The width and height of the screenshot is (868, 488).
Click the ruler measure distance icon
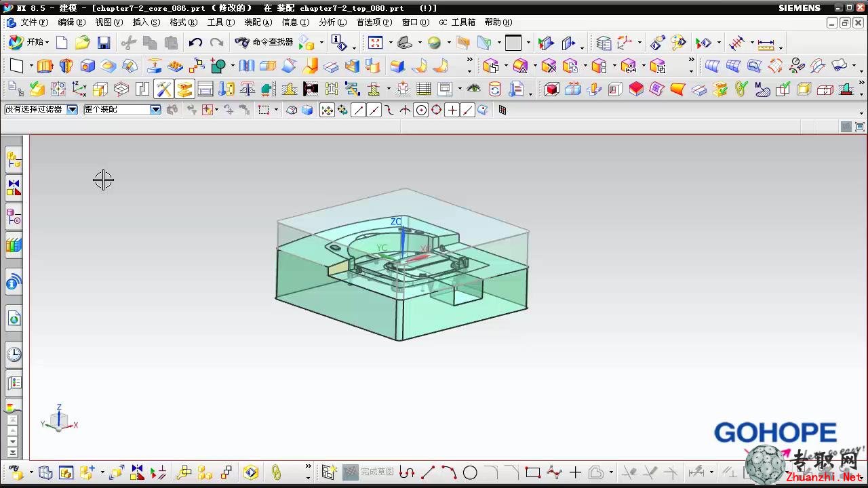pos(766,43)
